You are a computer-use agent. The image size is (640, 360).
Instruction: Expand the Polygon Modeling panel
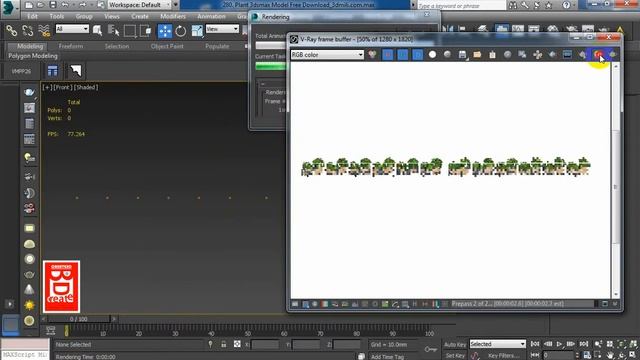pyautogui.click(x=33, y=56)
